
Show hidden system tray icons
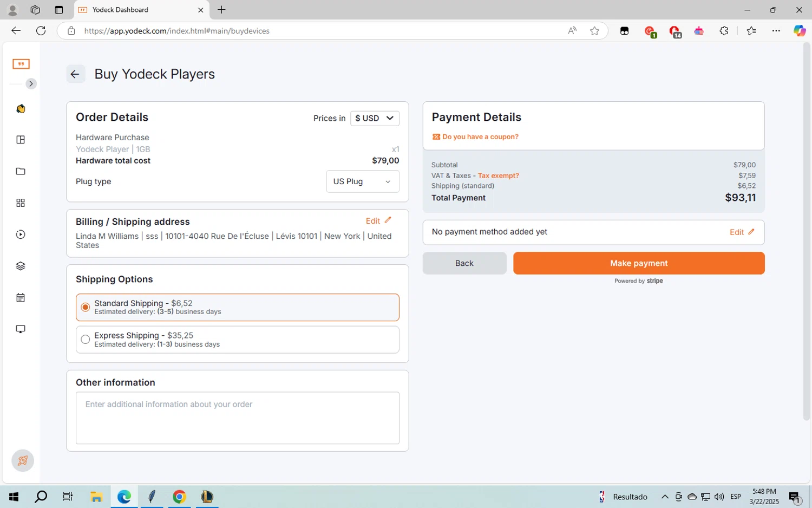click(x=665, y=497)
